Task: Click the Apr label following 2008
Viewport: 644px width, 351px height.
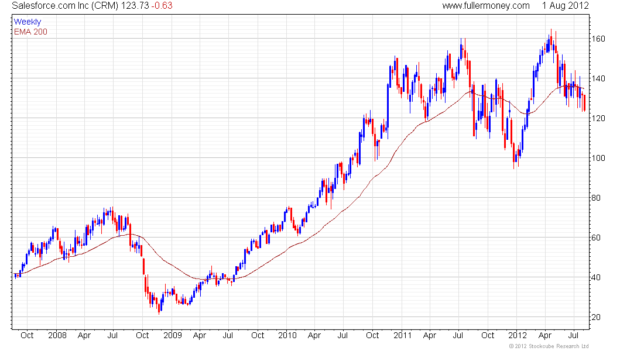Action: [x=84, y=335]
